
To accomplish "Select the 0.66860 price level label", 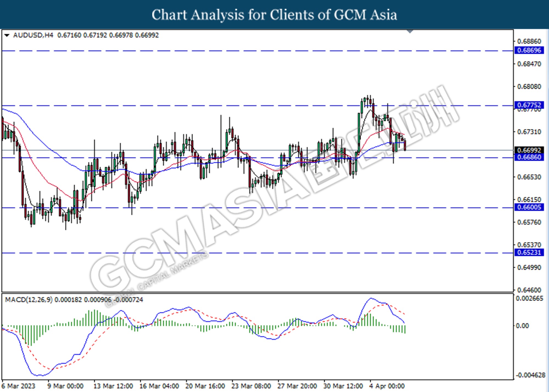I will [x=529, y=157].
